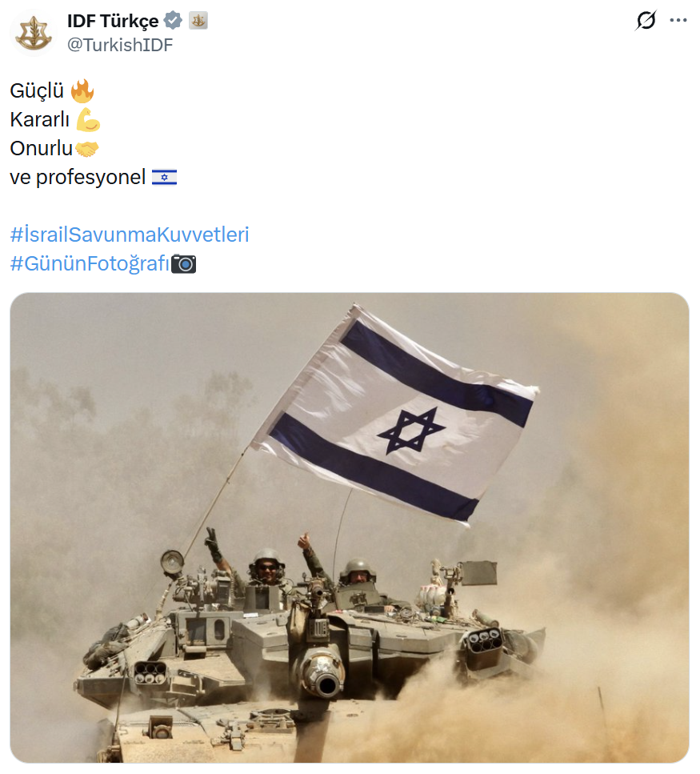Click the flexed biceps emoji after Kararlı

click(88, 119)
